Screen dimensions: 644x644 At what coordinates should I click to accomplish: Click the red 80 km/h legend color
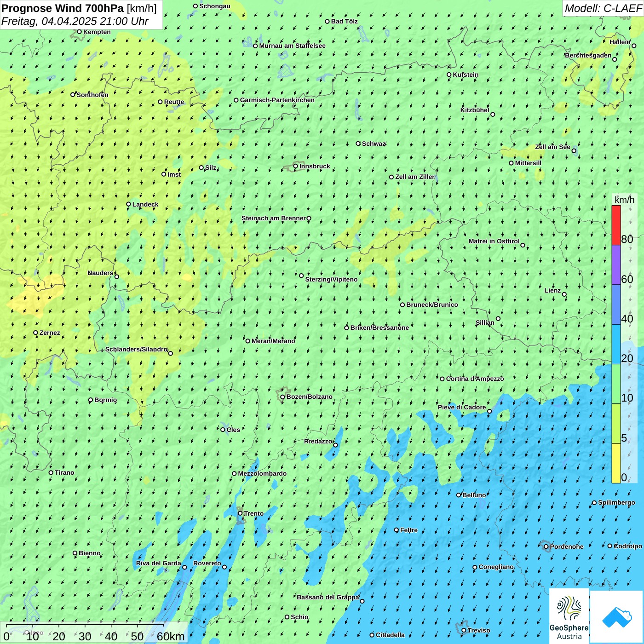(616, 225)
